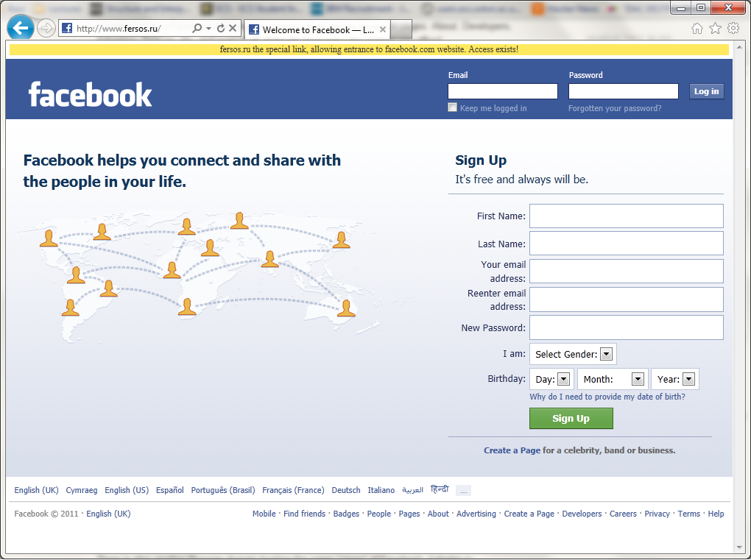Click the Refresh icon in address bar
The width and height of the screenshot is (751, 560).
(220, 29)
